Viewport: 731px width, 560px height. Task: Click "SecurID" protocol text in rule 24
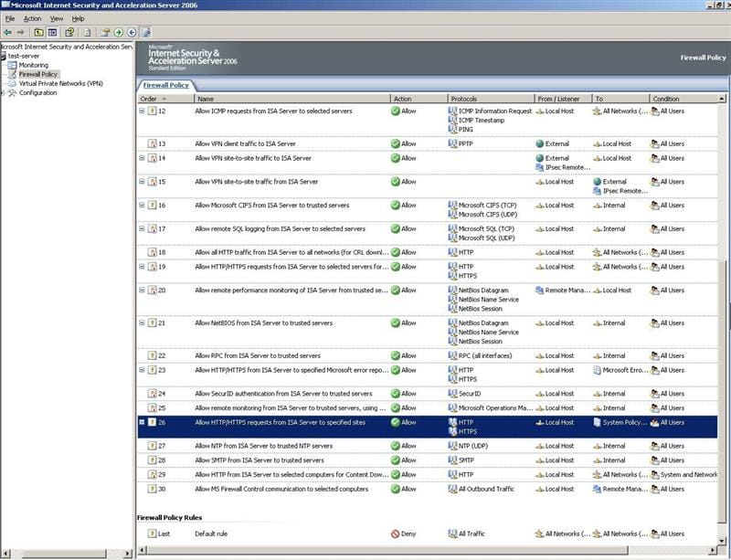(470, 394)
